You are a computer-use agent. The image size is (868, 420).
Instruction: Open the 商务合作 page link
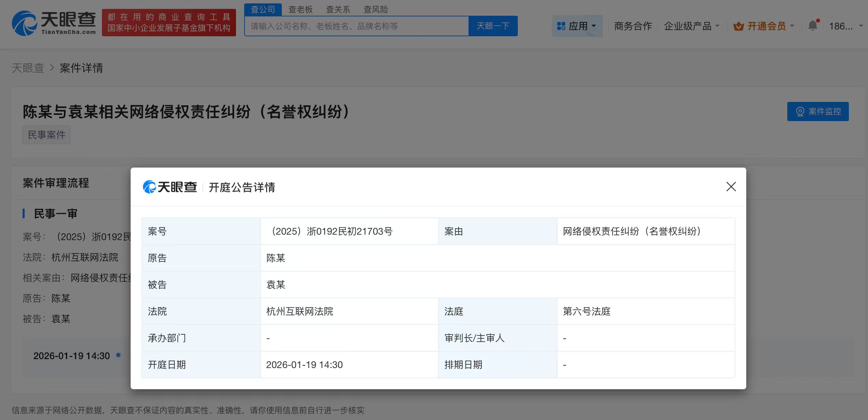point(633,26)
